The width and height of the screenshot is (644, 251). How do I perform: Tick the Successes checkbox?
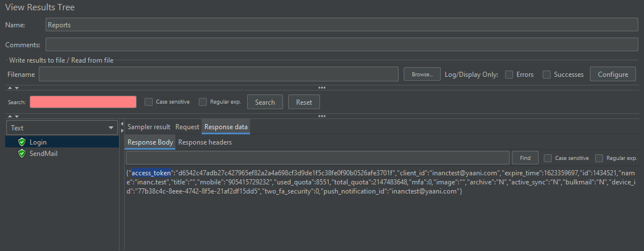coord(547,75)
